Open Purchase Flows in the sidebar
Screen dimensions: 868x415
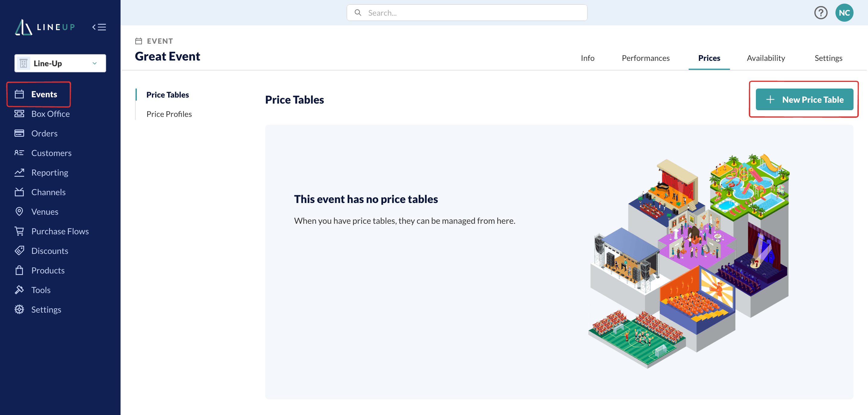[52, 231]
